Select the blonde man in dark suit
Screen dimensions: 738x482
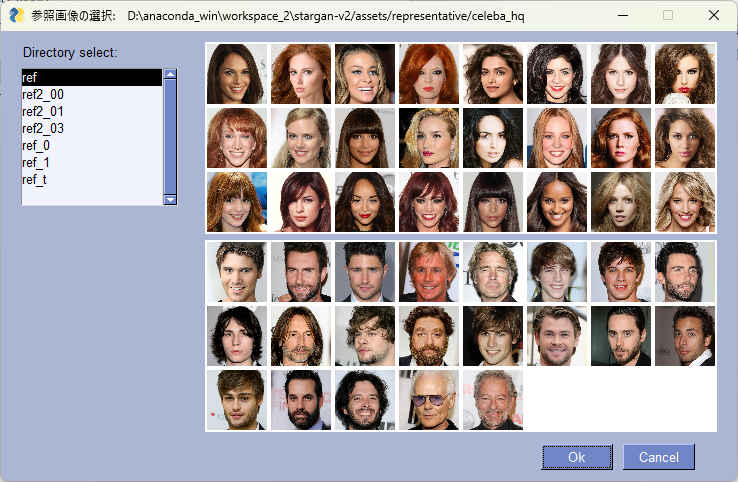pyautogui.click(x=429, y=272)
